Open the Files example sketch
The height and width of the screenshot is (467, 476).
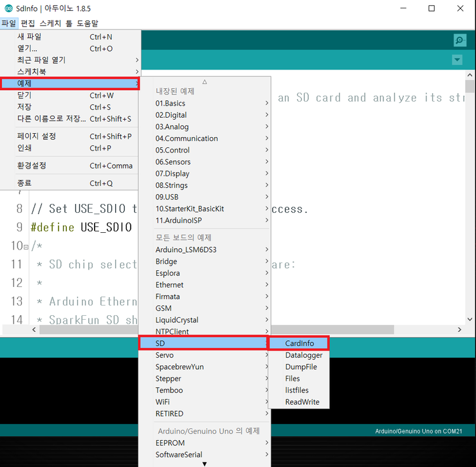pos(298,379)
